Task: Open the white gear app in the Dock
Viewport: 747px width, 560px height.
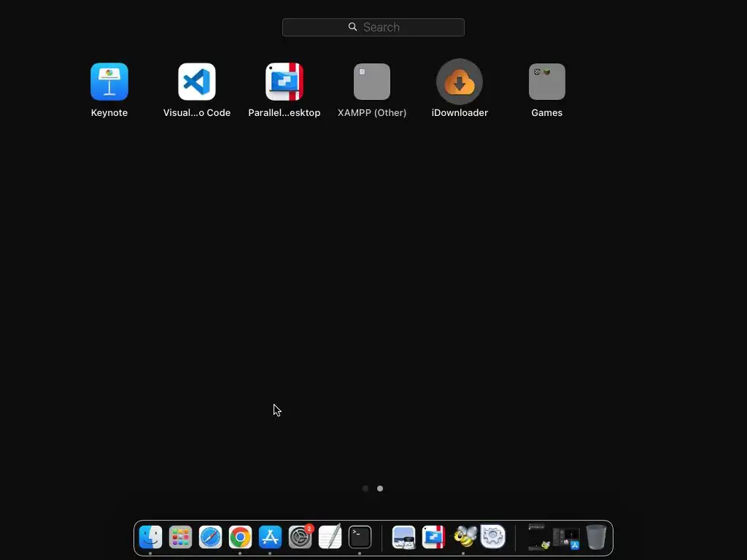Action: click(493, 537)
